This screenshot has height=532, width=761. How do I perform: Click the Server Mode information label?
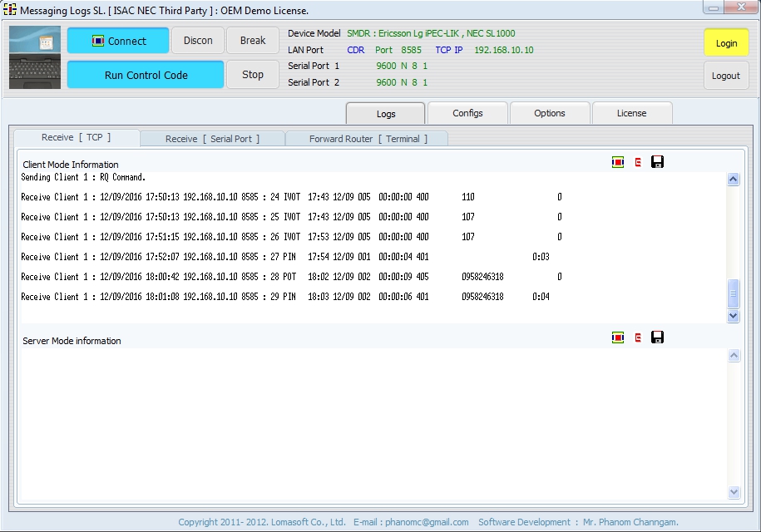[72, 341]
